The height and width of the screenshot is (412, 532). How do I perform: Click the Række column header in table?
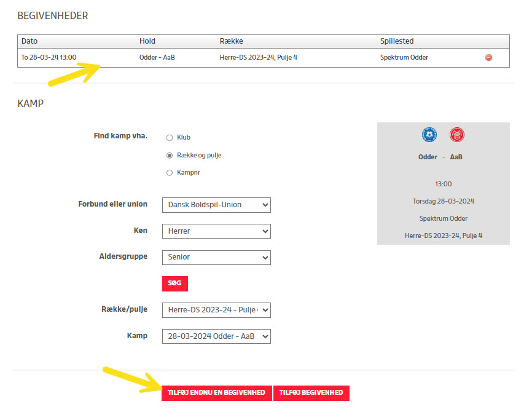point(231,41)
